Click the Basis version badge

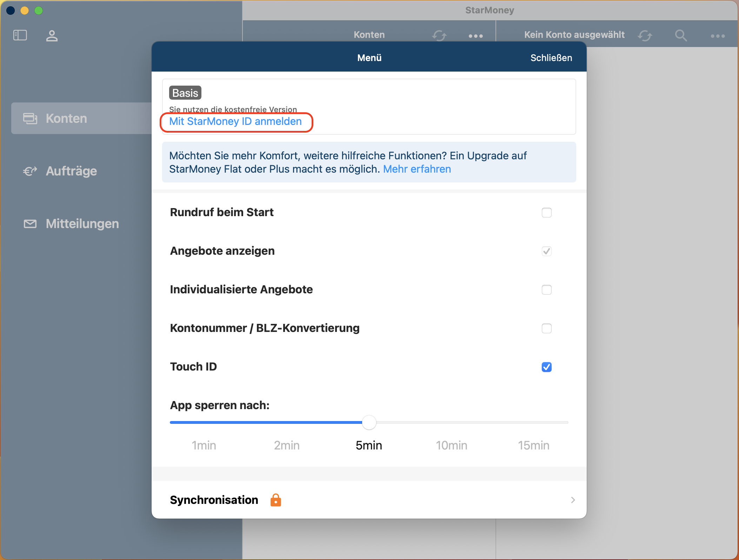tap(185, 93)
